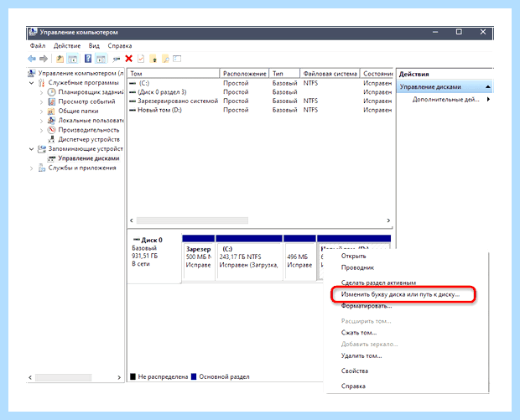
Task: Collapse the Управление дисками actions section arrow
Action: click(x=488, y=87)
